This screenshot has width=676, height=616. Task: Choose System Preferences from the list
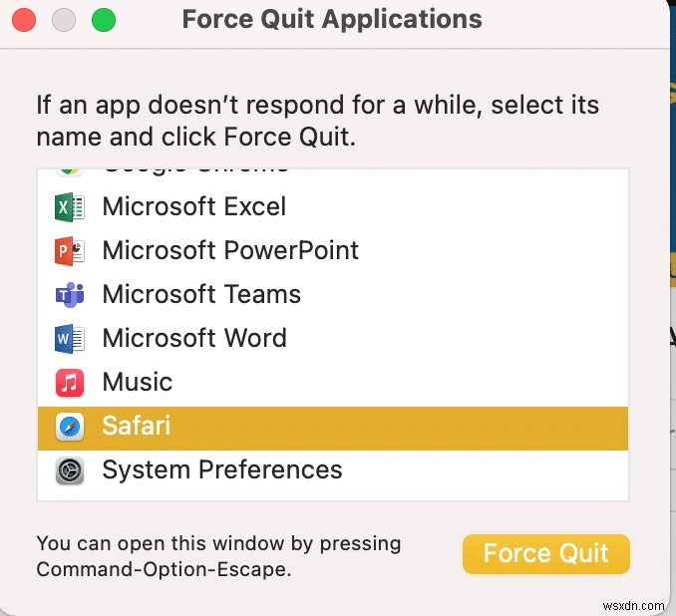click(x=222, y=470)
